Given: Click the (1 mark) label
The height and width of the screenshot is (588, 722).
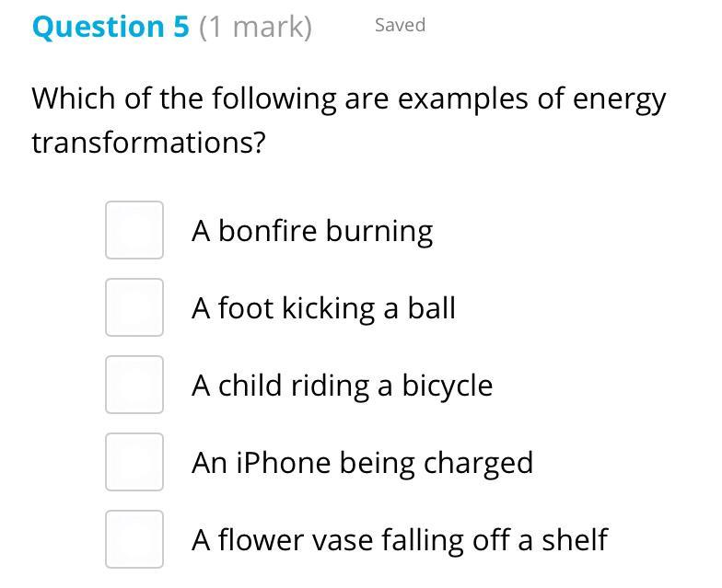Looking at the screenshot, I should (255, 27).
